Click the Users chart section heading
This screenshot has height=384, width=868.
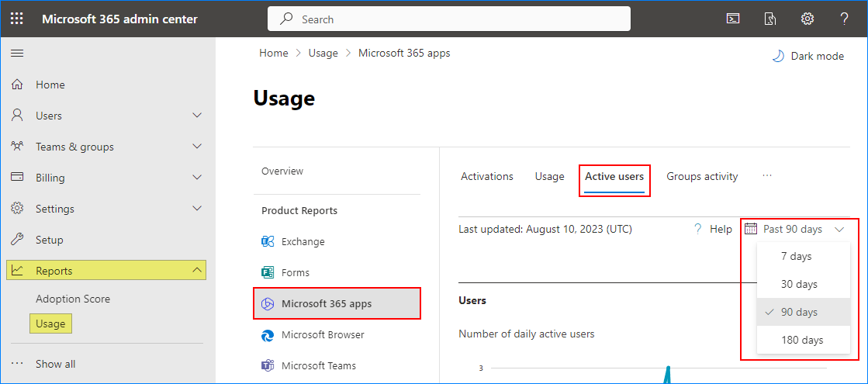tap(472, 300)
